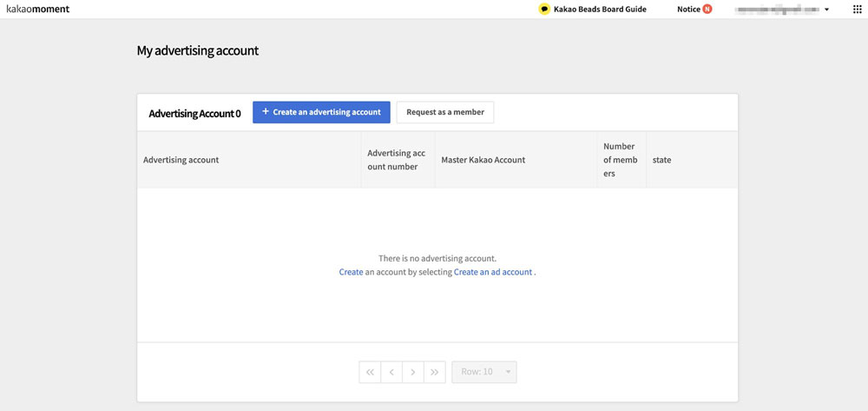Click the Advertising account column header
868x411 pixels.
[x=181, y=160]
